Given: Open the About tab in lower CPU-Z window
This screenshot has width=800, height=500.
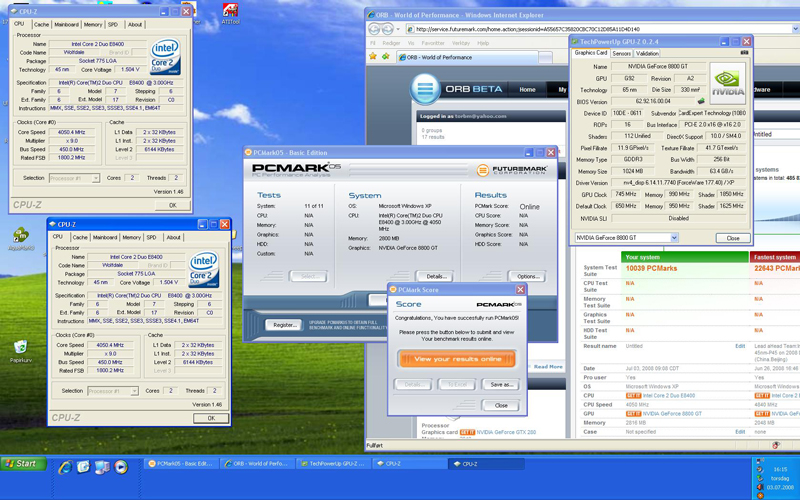Looking at the screenshot, I should 173,237.
